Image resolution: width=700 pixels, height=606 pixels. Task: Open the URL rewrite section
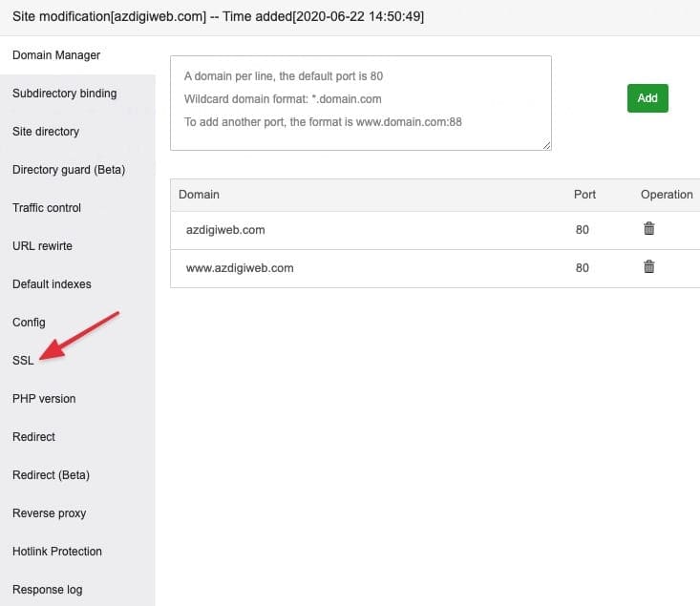[x=42, y=246]
